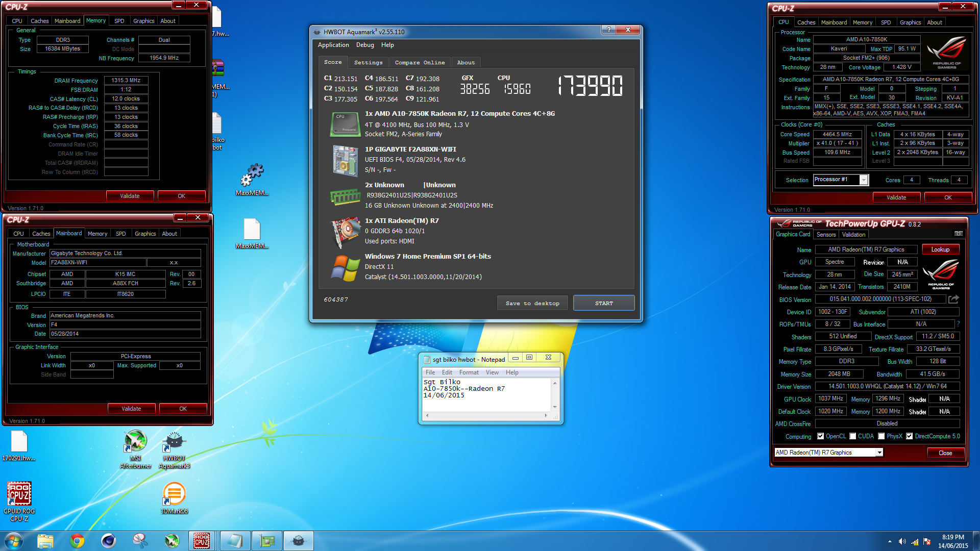
Task: Toggle the PhysX checkbox in GPU-Z
Action: (x=881, y=436)
